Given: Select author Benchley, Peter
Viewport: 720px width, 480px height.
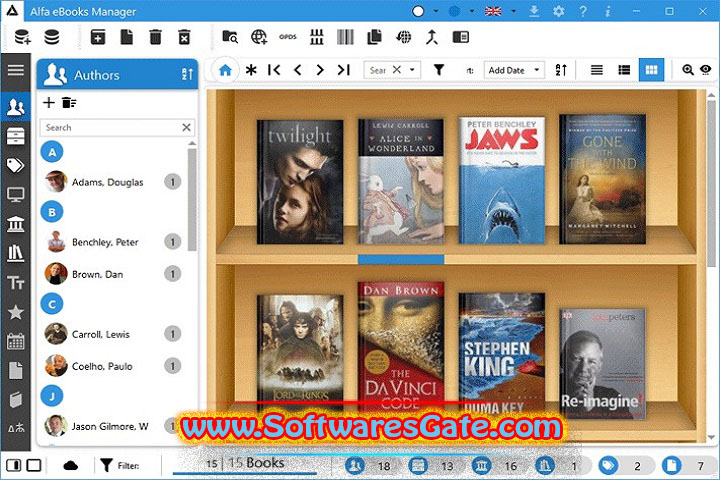Looking at the screenshot, I should (112, 242).
